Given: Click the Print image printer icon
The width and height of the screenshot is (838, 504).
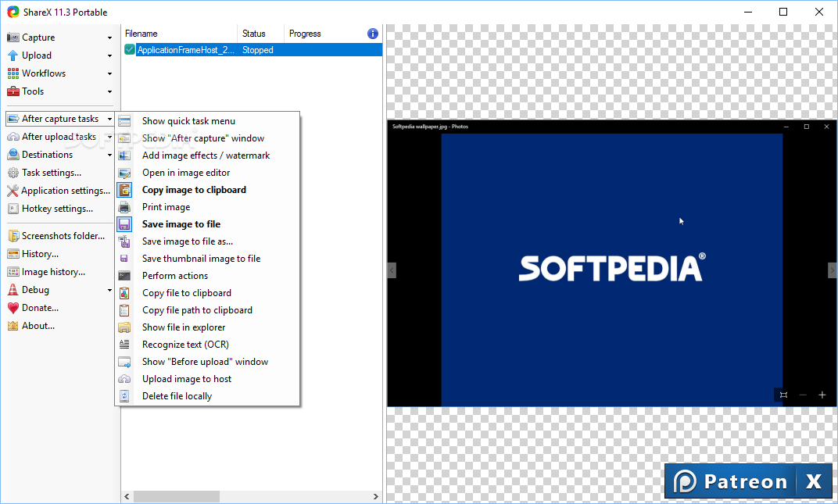Looking at the screenshot, I should [x=124, y=207].
